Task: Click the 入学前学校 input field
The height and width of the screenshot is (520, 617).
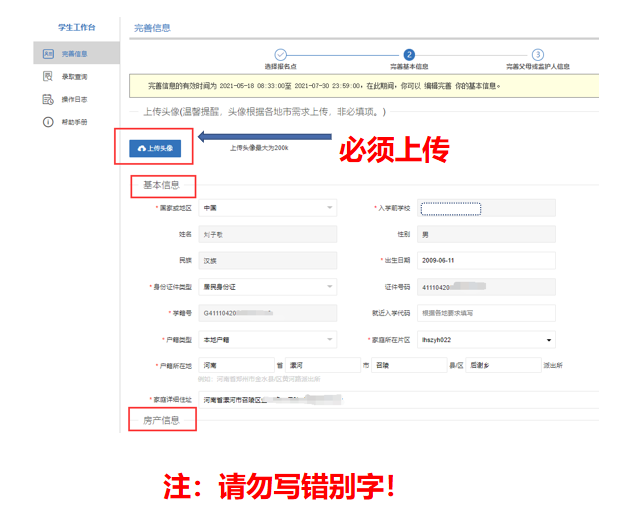Action: [x=486, y=208]
